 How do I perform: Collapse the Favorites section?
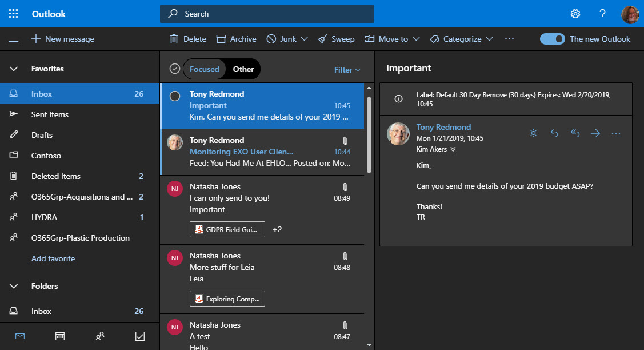14,69
